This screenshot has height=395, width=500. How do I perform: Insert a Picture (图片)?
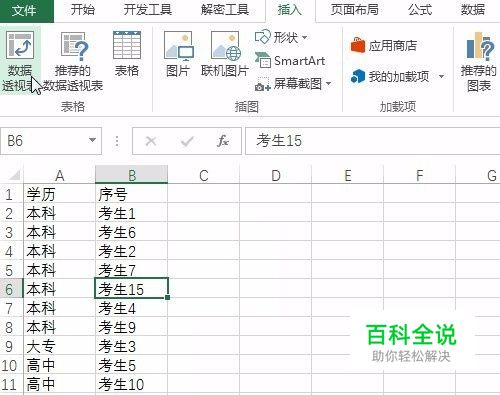coord(178,54)
